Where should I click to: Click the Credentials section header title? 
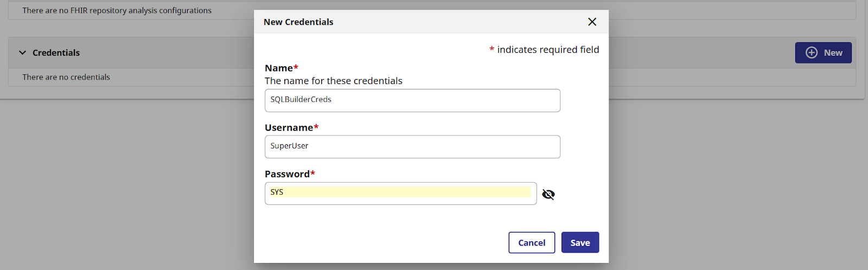point(56,53)
